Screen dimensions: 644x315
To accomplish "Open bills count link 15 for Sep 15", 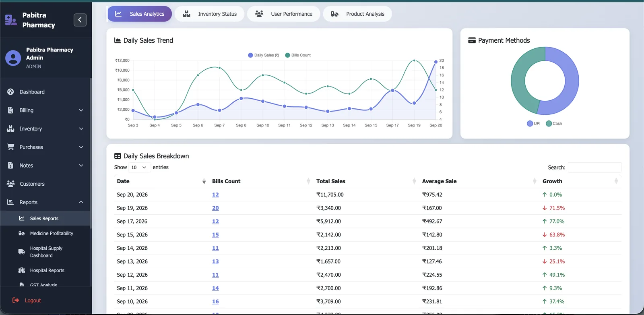I will 215,235.
